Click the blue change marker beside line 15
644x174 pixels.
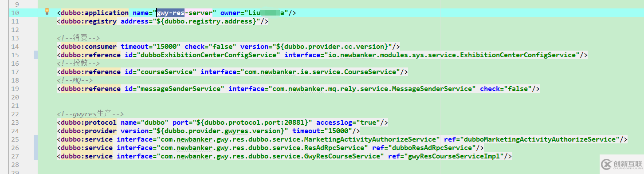(x=36, y=55)
